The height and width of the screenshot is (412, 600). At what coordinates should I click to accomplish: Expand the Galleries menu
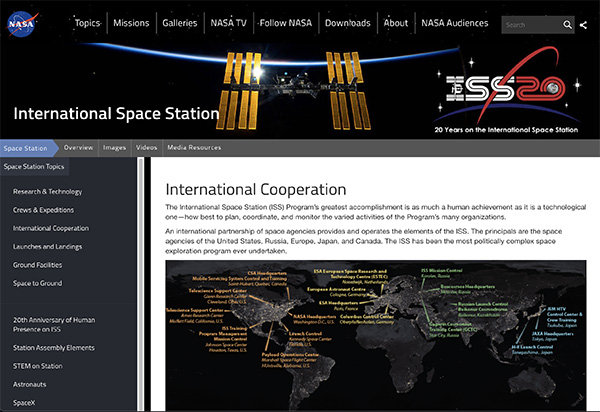(x=181, y=23)
